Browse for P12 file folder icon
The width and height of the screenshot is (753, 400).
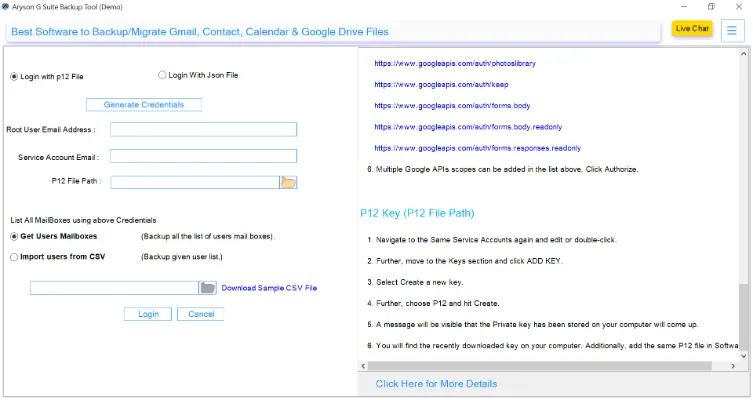[x=288, y=182]
